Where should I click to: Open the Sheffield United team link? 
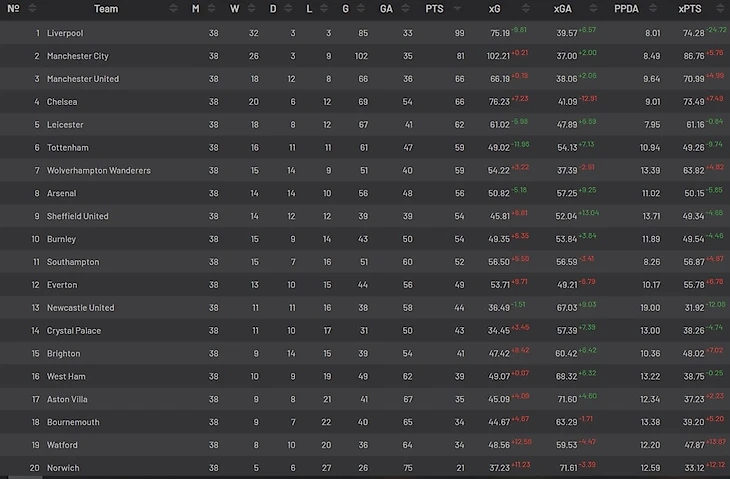pyautogui.click(x=79, y=216)
